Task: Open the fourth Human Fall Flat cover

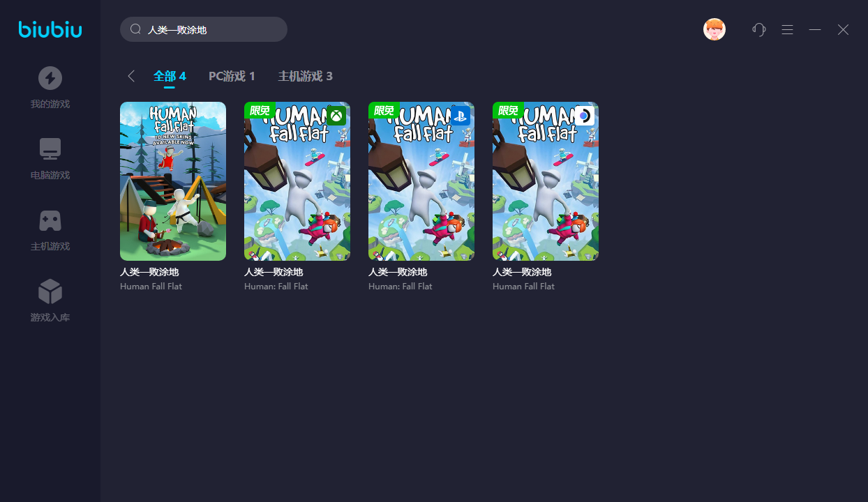Action: (546, 181)
